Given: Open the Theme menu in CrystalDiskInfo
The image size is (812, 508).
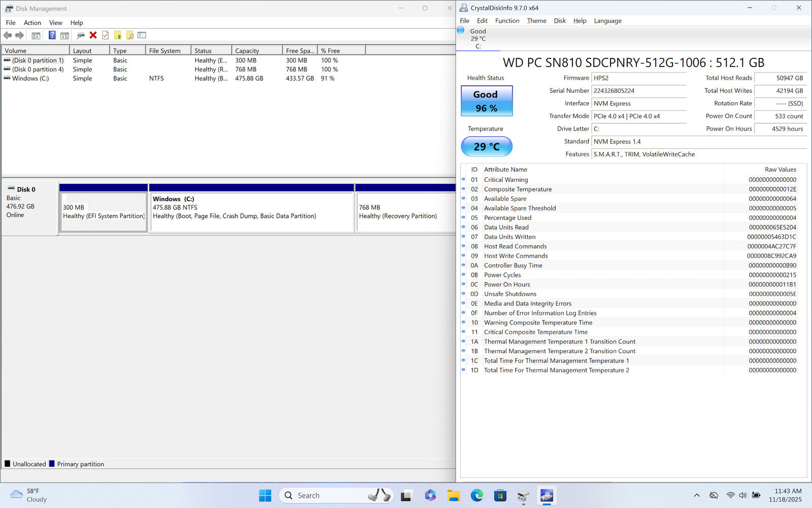Looking at the screenshot, I should pyautogui.click(x=536, y=21).
